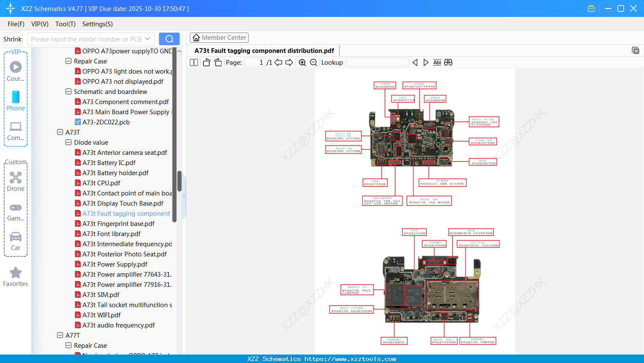644x363 pixels.
Task: Select the Drone category
Action: (x=16, y=182)
